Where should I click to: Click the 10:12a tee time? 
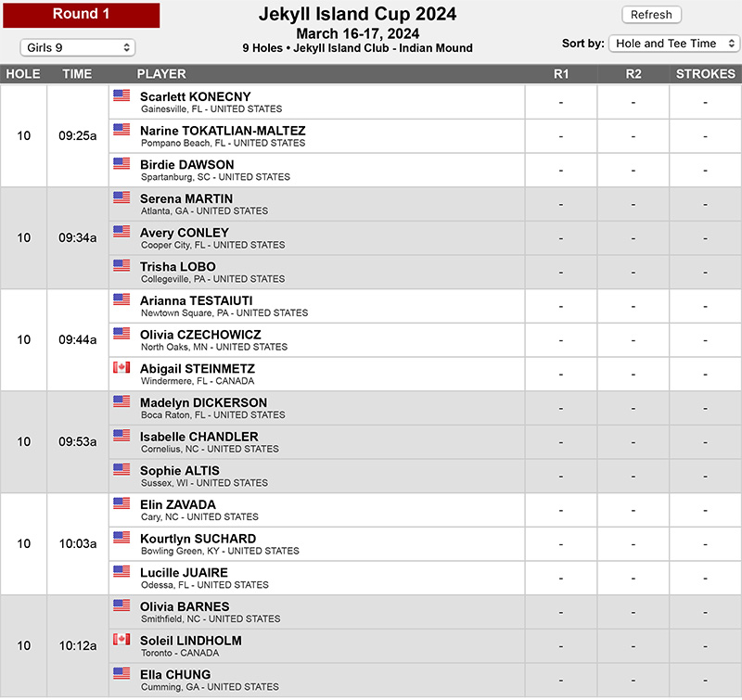[x=78, y=646]
